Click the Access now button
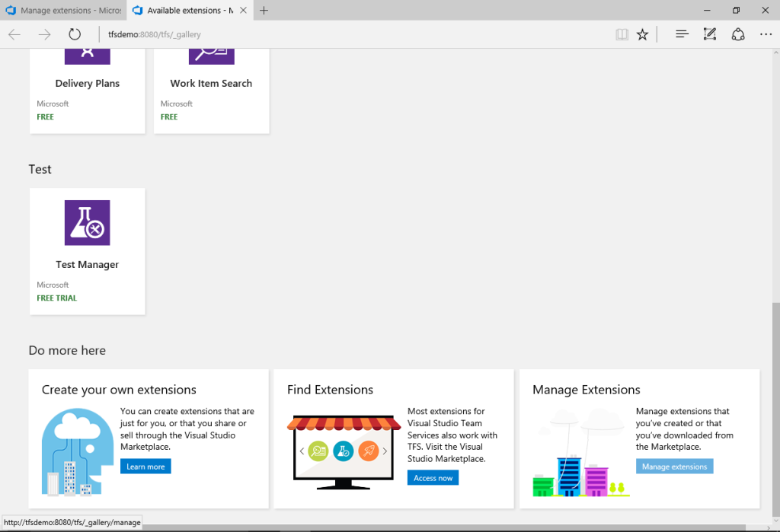This screenshot has width=780, height=532. pyautogui.click(x=433, y=477)
